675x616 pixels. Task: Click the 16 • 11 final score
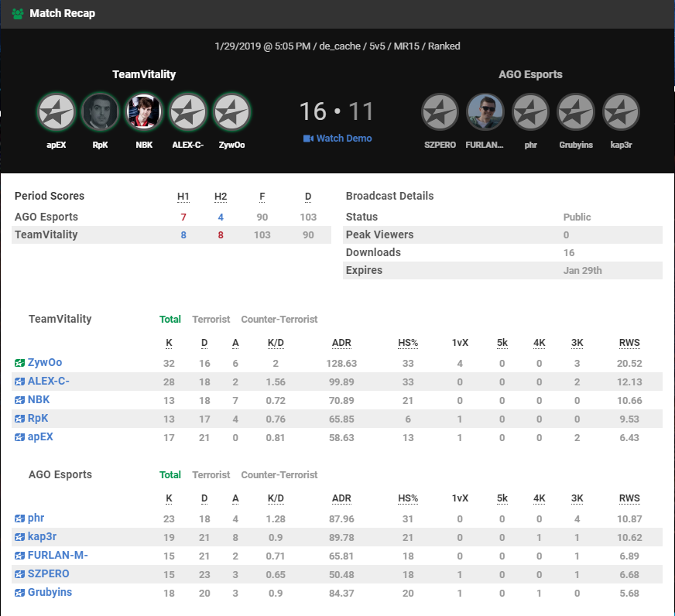tap(337, 111)
